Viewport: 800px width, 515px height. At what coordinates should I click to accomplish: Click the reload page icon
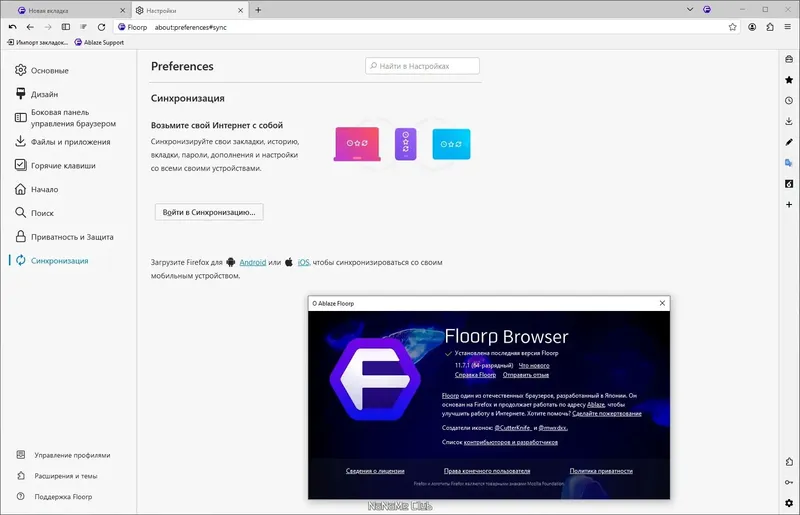coord(102,27)
